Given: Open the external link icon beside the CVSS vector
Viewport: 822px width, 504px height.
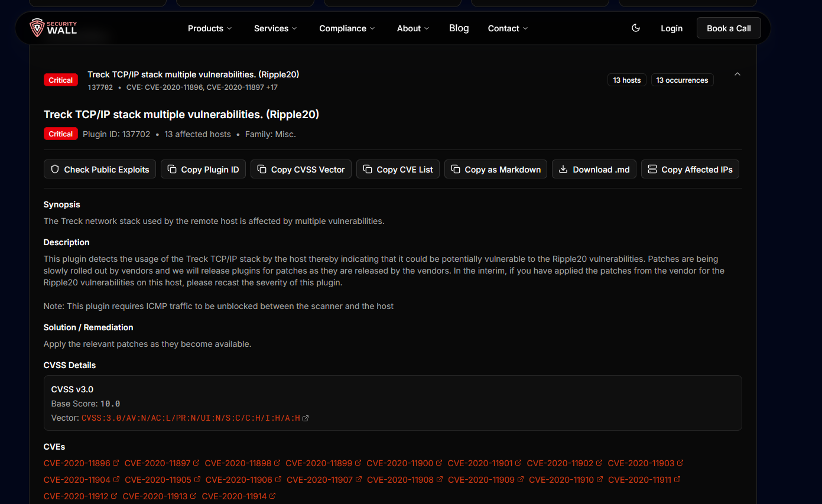Looking at the screenshot, I should click(x=306, y=418).
